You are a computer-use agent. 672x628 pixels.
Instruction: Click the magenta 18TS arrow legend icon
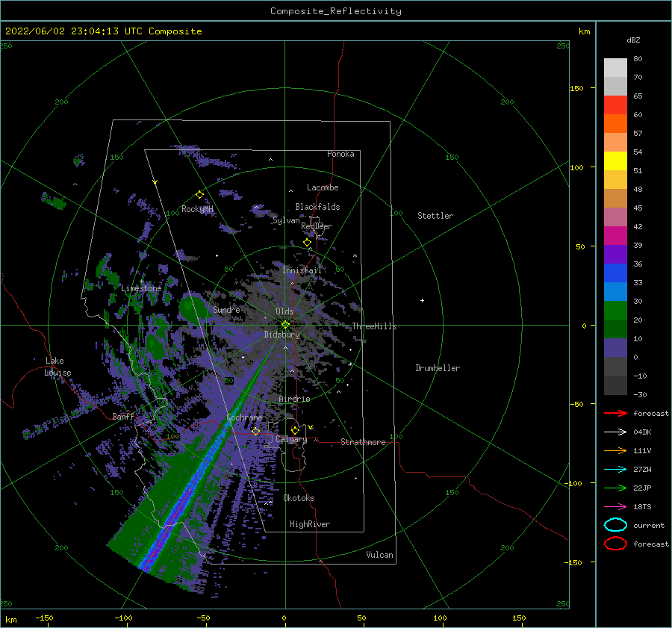pos(615,507)
